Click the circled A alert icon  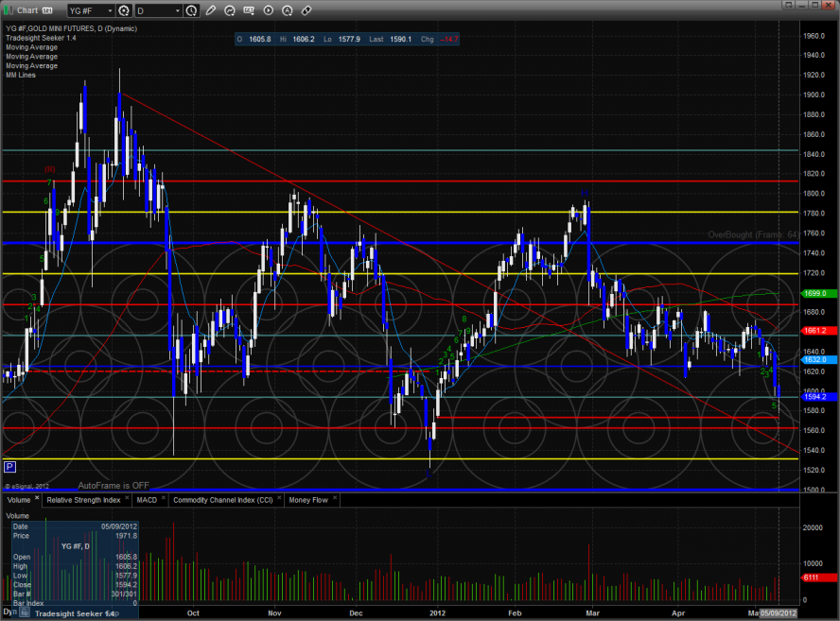(x=288, y=10)
